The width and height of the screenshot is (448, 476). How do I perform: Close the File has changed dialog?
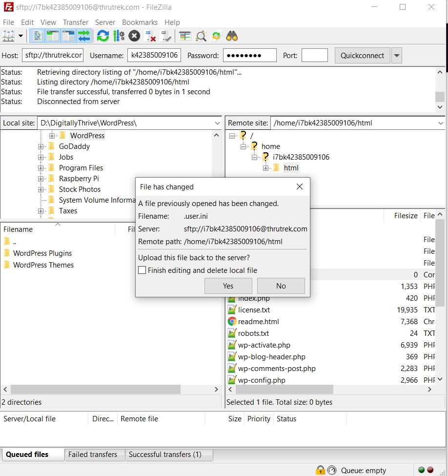click(300, 186)
